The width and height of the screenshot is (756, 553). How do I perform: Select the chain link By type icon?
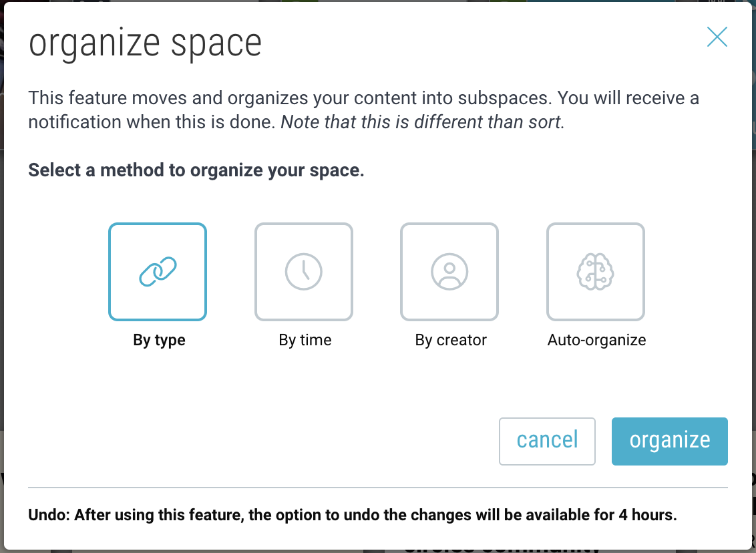pyautogui.click(x=158, y=272)
